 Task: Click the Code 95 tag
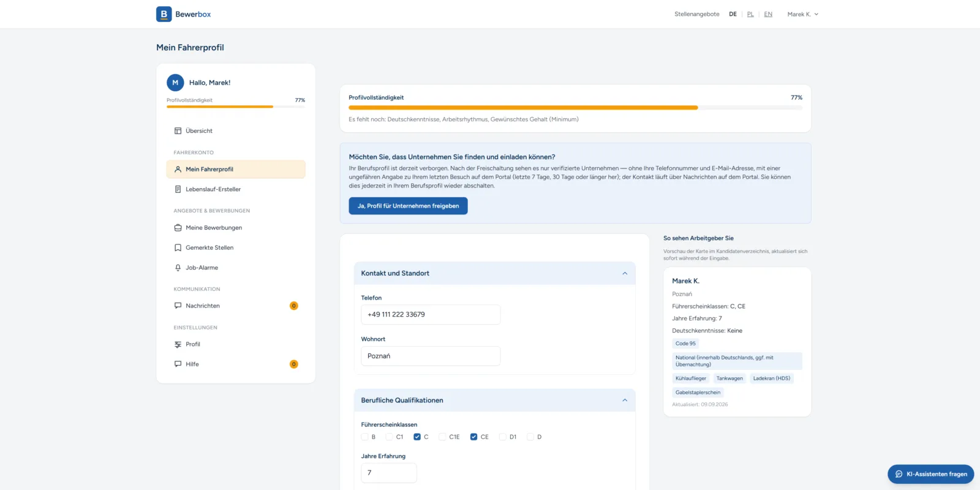pos(685,344)
